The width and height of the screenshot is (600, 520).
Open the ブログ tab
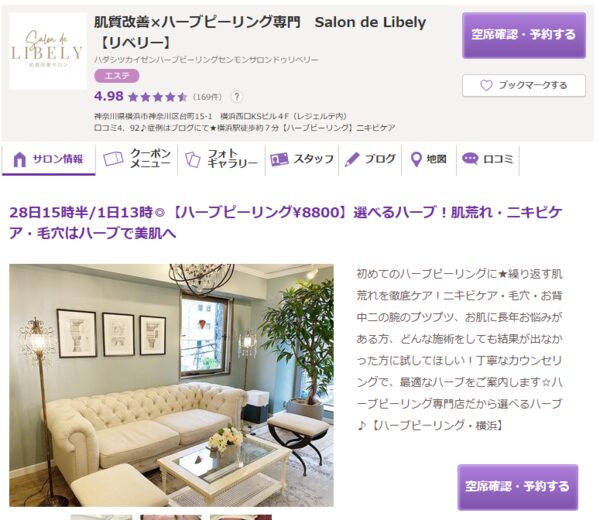370,159
